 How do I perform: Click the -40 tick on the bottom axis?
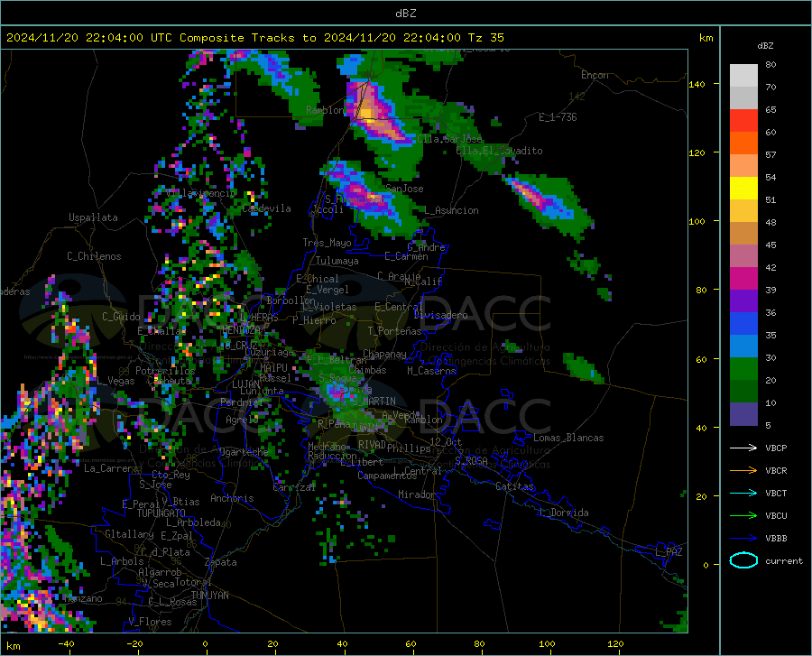click(x=66, y=644)
